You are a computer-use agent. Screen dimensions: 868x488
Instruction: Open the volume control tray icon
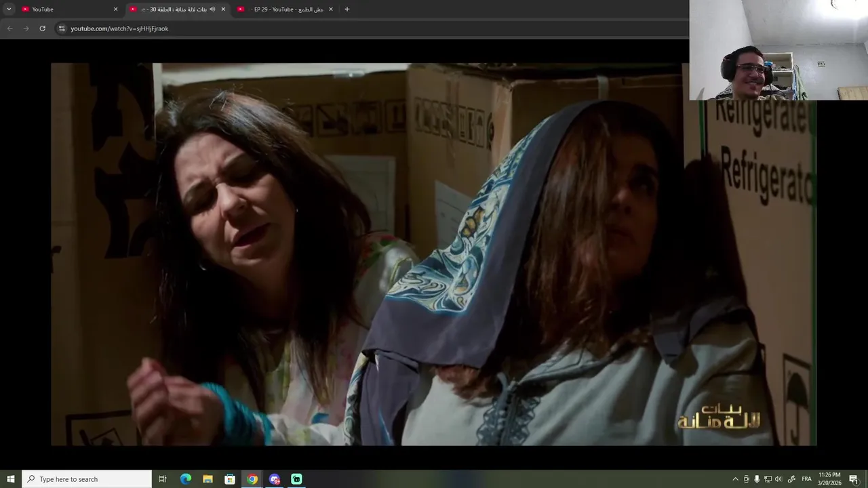(778, 479)
